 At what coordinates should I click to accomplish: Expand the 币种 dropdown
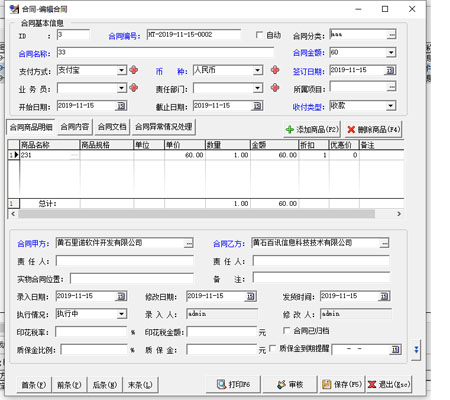[257, 70]
